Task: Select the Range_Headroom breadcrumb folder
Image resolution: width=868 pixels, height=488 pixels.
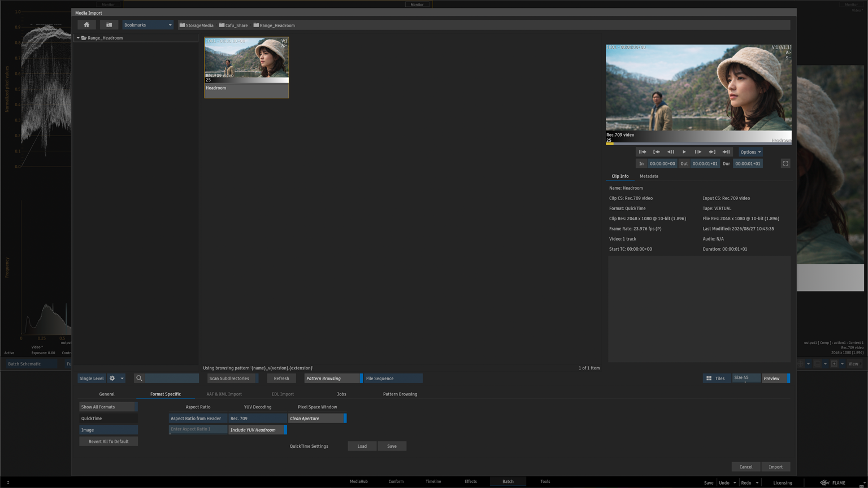Action: tap(274, 25)
